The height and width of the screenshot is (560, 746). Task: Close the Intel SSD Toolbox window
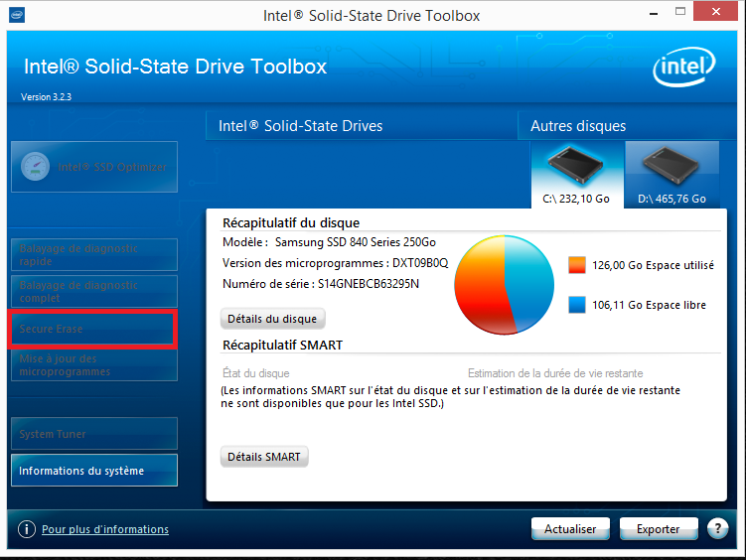[715, 11]
